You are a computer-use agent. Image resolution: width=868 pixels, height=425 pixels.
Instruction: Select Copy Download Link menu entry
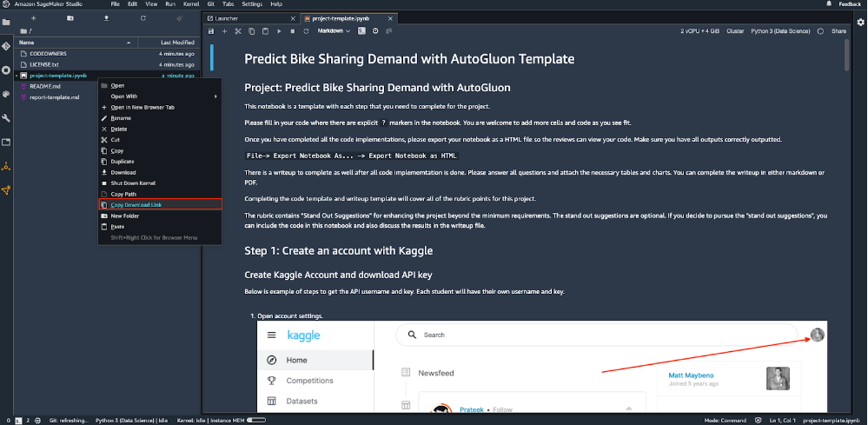coord(160,205)
